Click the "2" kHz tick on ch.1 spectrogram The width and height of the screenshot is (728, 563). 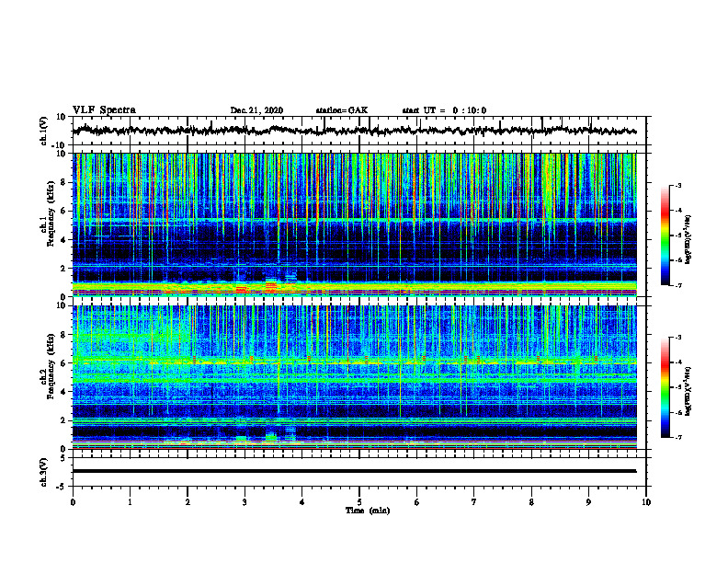coord(63,269)
